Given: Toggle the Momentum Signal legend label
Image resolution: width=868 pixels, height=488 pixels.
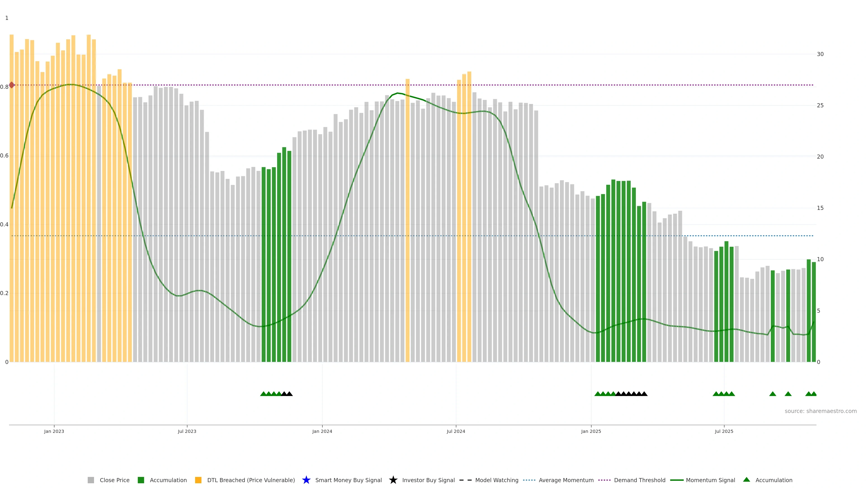Looking at the screenshot, I should 710,480.
